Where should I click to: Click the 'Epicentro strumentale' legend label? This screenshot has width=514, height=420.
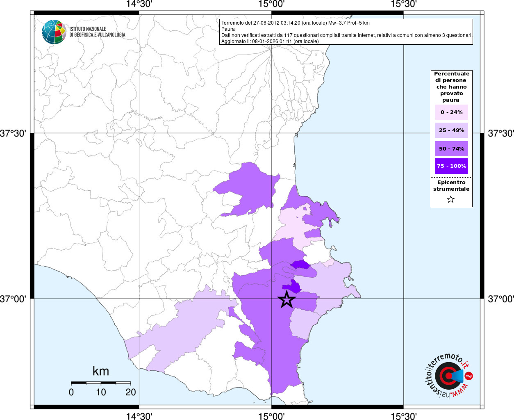pyautogui.click(x=451, y=186)
